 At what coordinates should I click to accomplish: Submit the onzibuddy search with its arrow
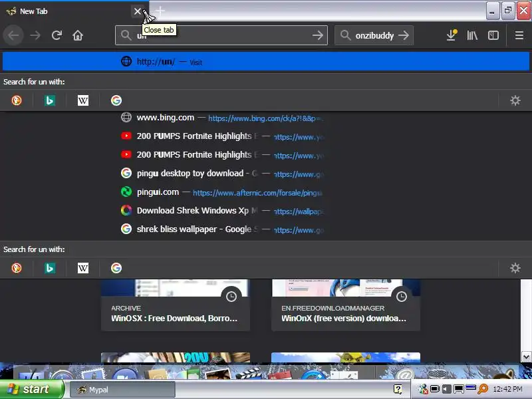click(404, 35)
